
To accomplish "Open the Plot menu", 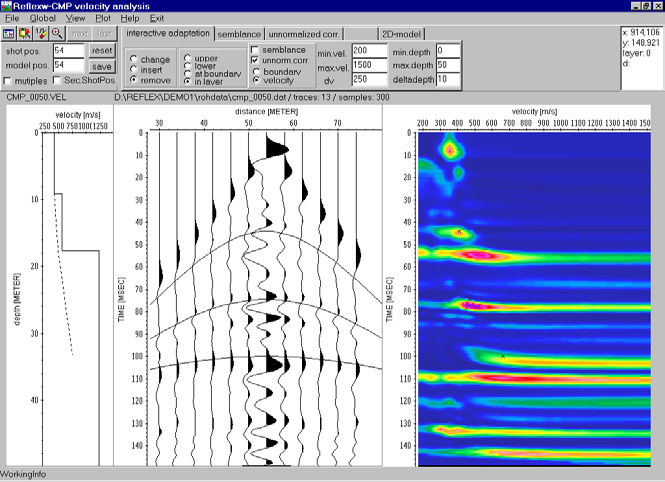I will tap(103, 18).
